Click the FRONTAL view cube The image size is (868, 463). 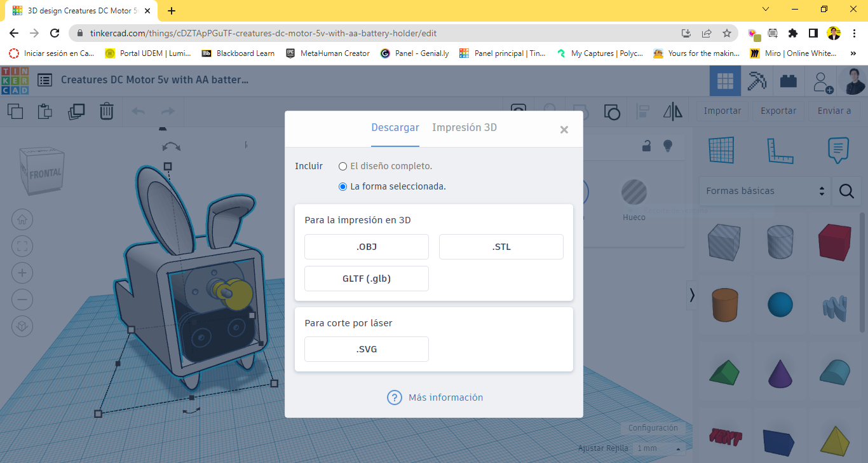[x=42, y=171]
